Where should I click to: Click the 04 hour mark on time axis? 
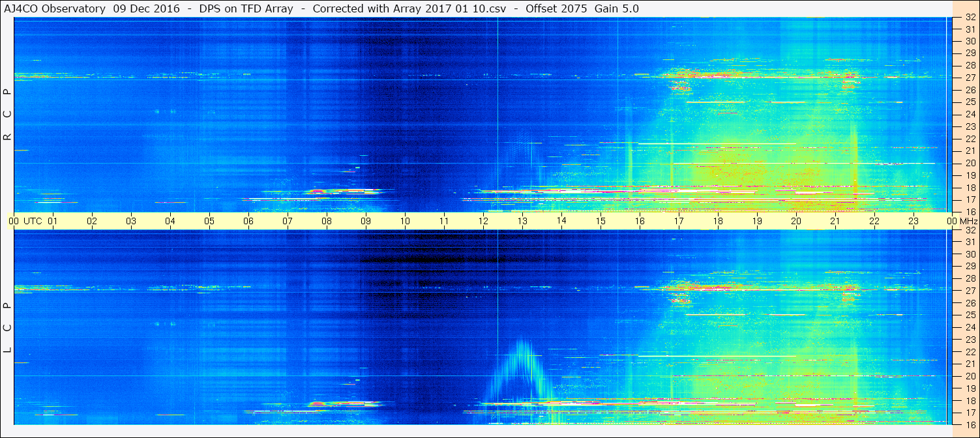click(x=170, y=221)
